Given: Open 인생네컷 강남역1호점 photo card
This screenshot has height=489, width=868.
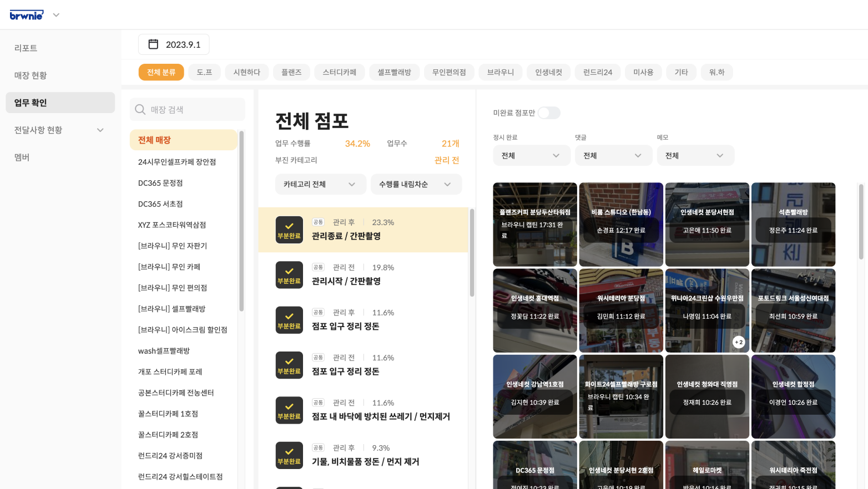Looking at the screenshot, I should tap(535, 396).
